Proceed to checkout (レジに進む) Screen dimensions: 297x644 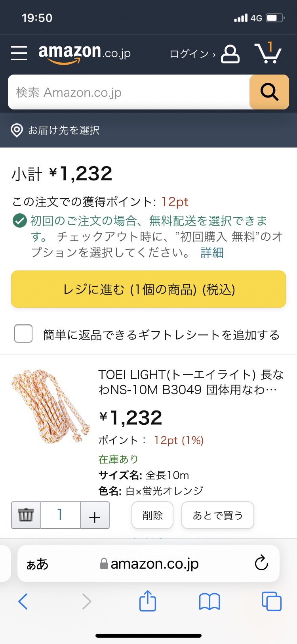(x=148, y=289)
